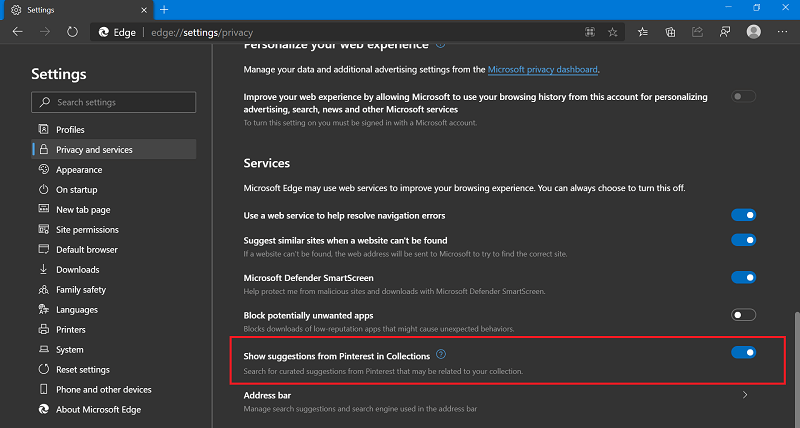Open About Microsoft Edge label in sidebar
800x428 pixels.
[98, 409]
